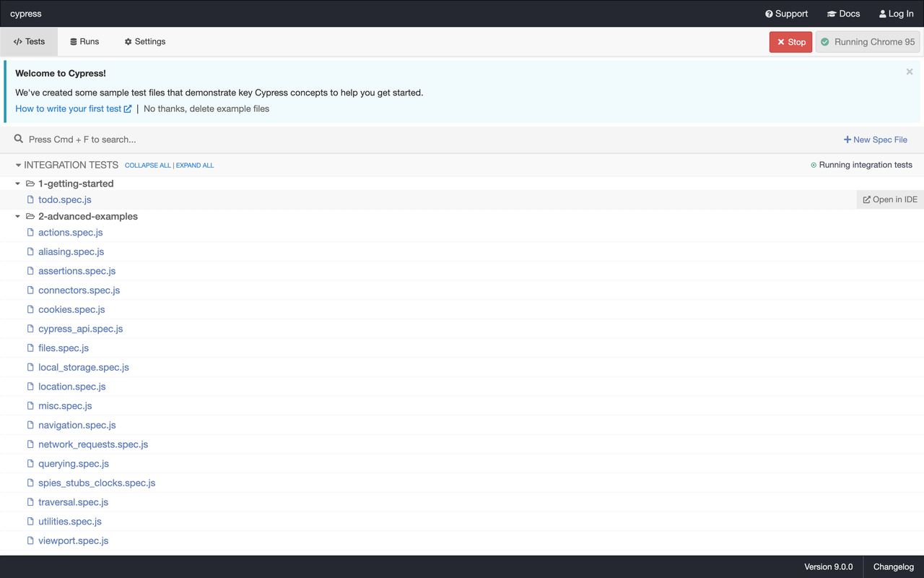Switch to the Runs tab
The height and width of the screenshot is (578, 924).
[x=84, y=42]
